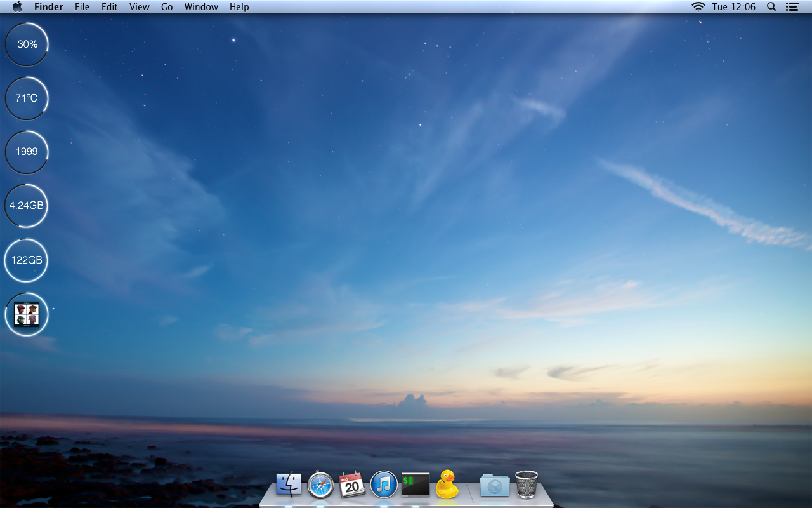Viewport: 812px width, 508px height.
Task: Open Terminal from the Dock
Action: click(416, 485)
